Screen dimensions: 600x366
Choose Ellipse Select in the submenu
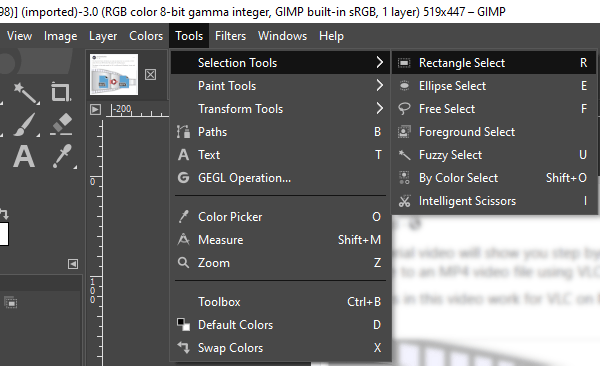(x=494, y=86)
